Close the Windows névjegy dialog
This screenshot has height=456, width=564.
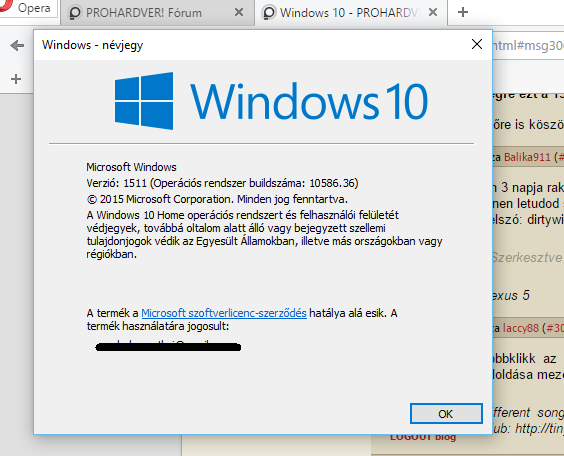pyautogui.click(x=477, y=44)
